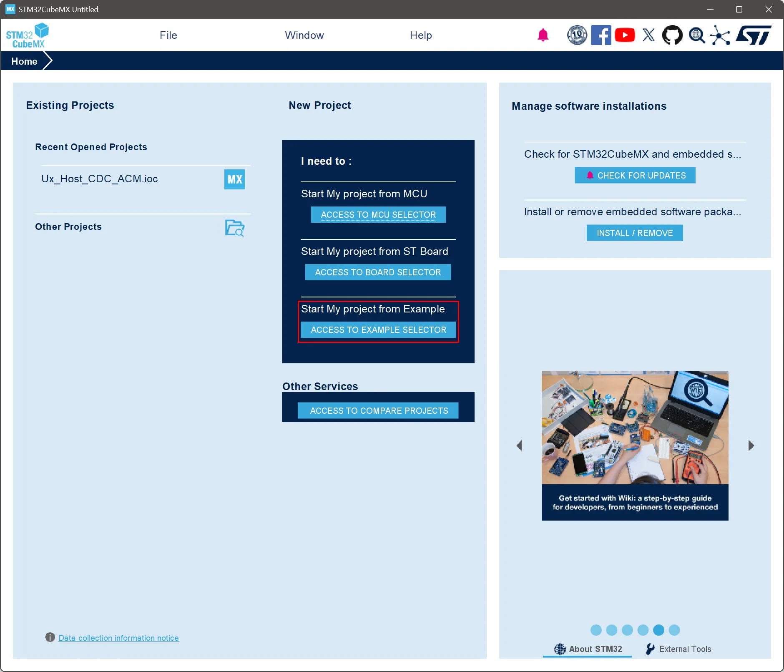Select the last carousel dot indicator

coord(673,630)
